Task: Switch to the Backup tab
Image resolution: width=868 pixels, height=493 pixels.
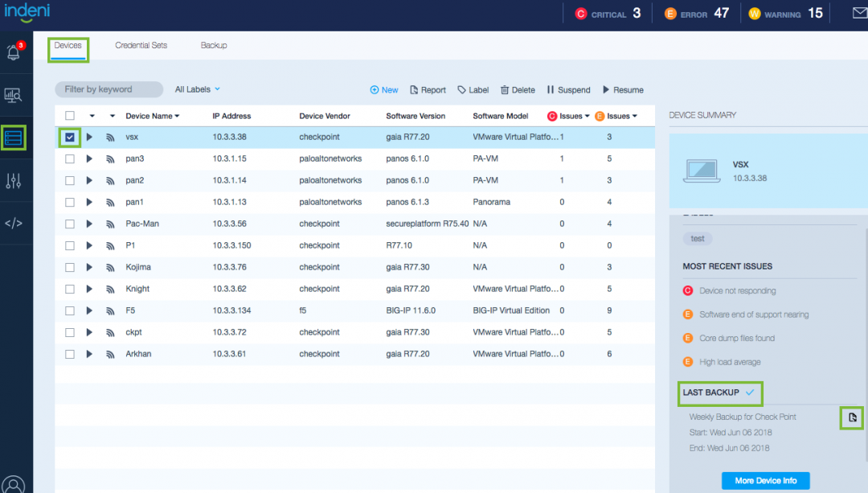Action: (214, 45)
